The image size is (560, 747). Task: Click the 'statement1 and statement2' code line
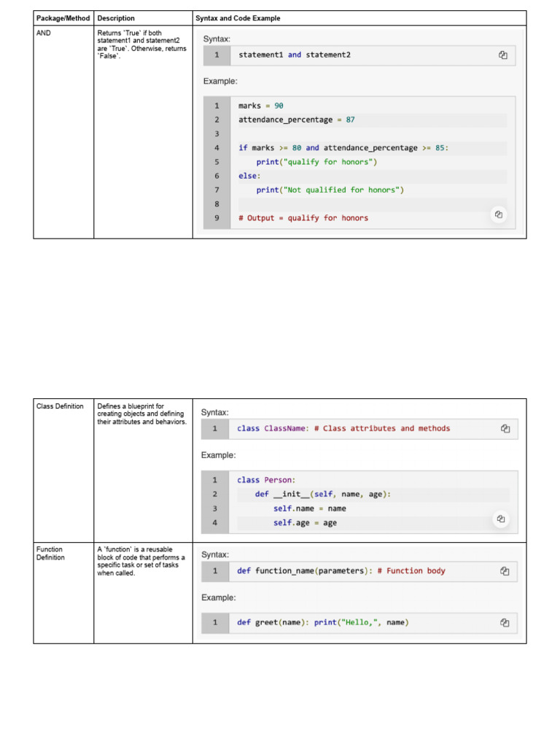(295, 55)
